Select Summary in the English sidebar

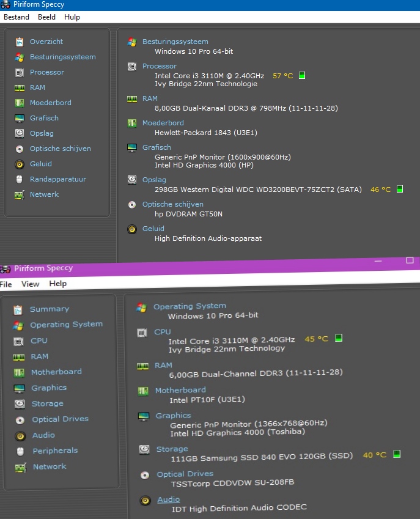pyautogui.click(x=50, y=309)
